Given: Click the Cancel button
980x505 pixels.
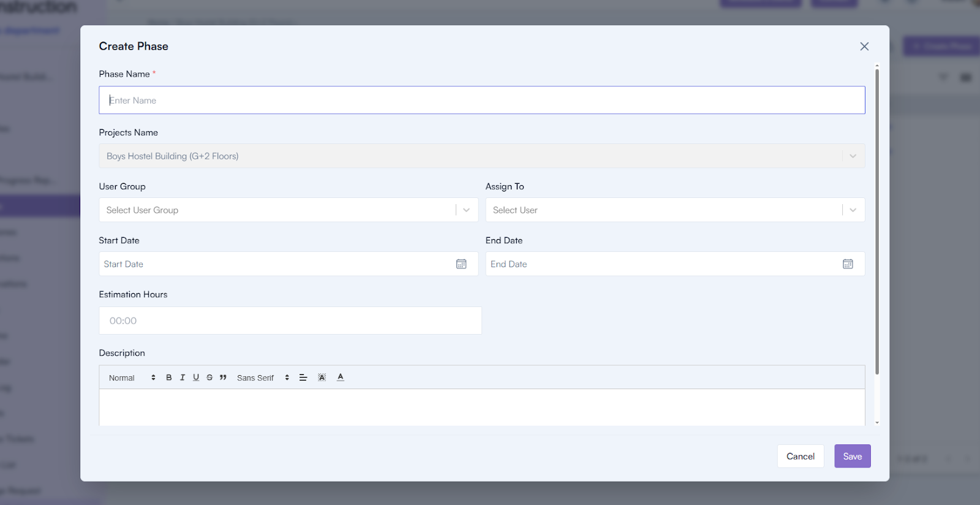Looking at the screenshot, I should click(800, 457).
